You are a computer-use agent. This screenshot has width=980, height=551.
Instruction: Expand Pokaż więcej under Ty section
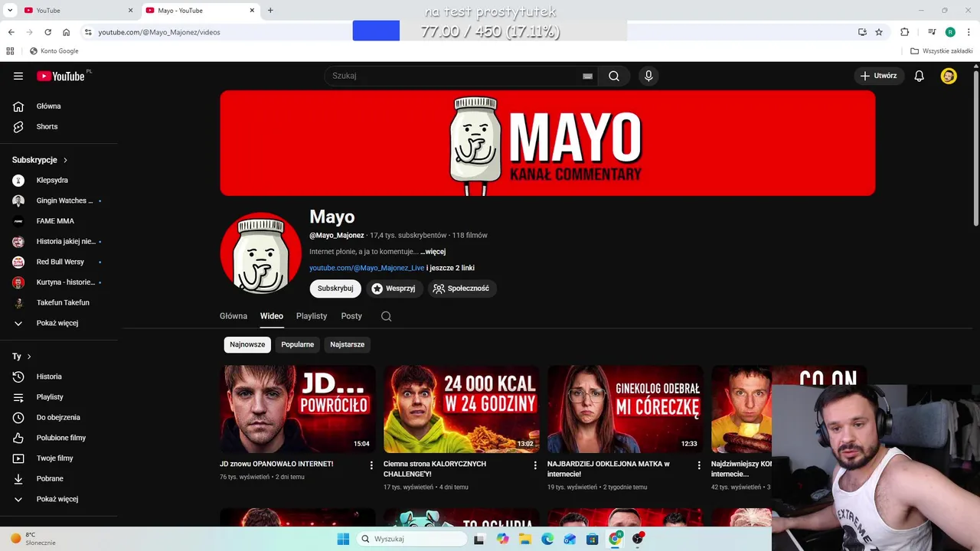(x=59, y=499)
